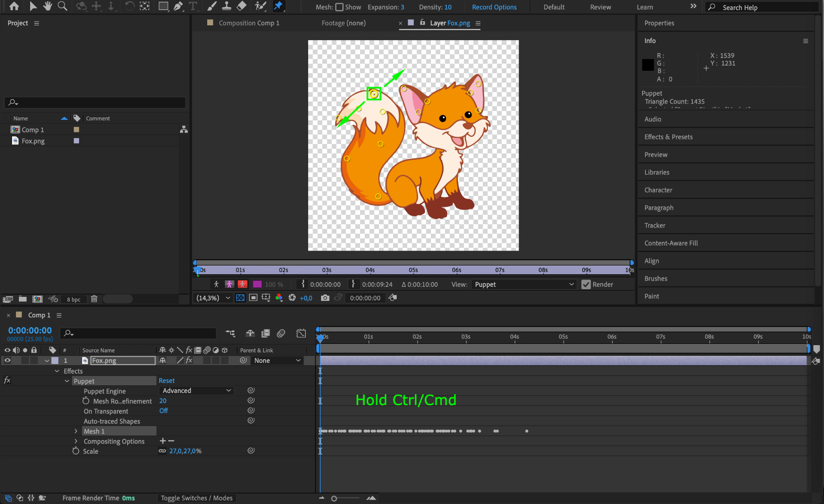Click the Home icon
The width and height of the screenshot is (824, 504).
coord(14,6)
